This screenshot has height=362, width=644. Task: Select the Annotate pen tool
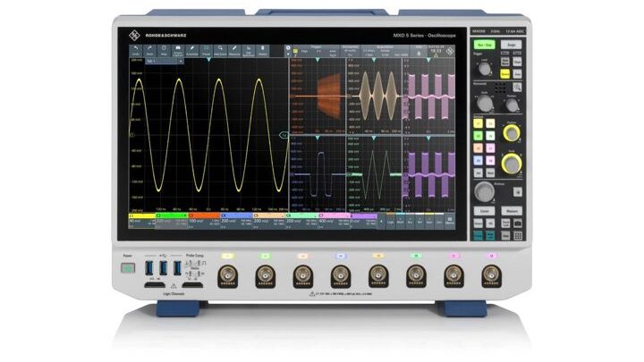click(x=191, y=50)
